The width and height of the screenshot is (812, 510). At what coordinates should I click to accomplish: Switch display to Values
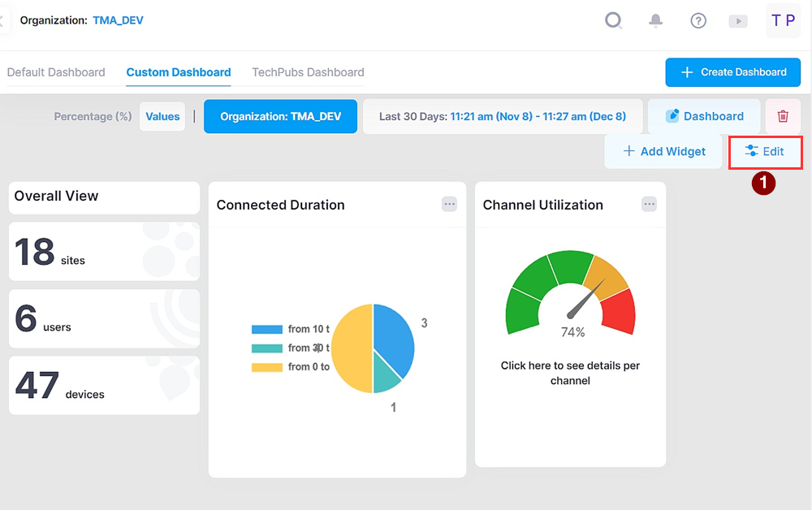162,116
